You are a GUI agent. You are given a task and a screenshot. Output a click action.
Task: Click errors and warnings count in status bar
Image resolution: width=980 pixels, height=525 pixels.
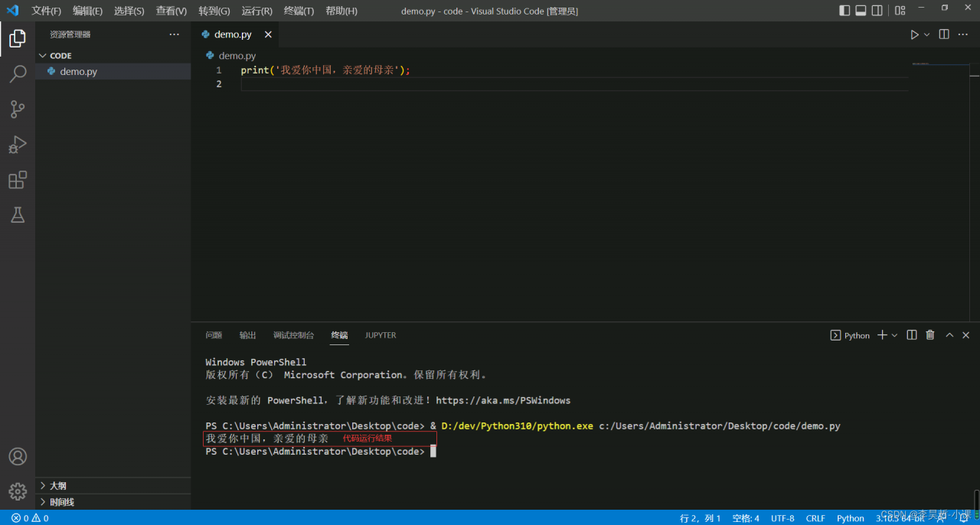[x=30, y=518]
